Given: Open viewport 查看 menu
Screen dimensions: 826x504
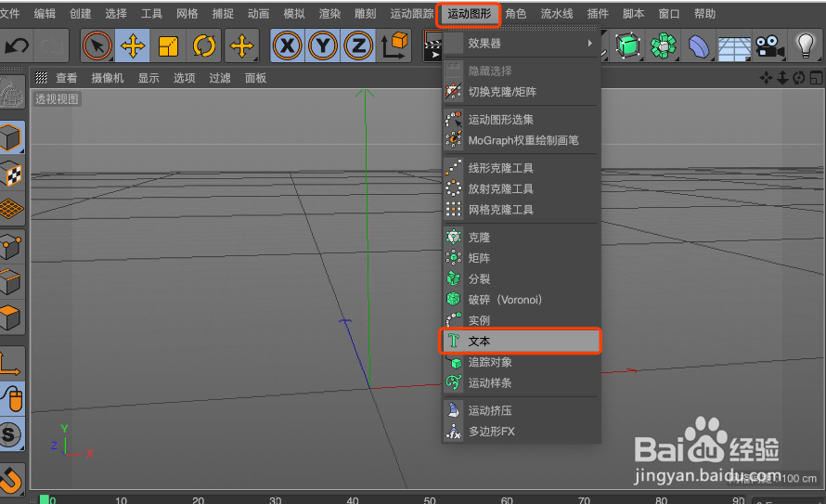Looking at the screenshot, I should click(x=67, y=78).
